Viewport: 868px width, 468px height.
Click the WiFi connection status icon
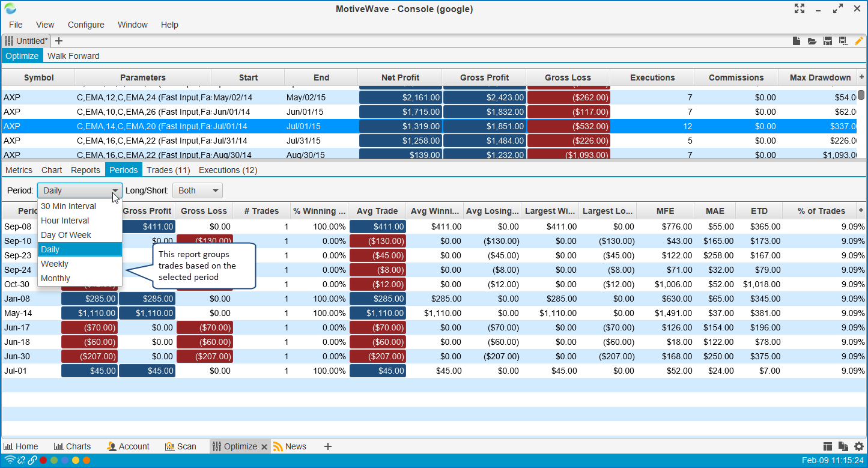coord(9,460)
